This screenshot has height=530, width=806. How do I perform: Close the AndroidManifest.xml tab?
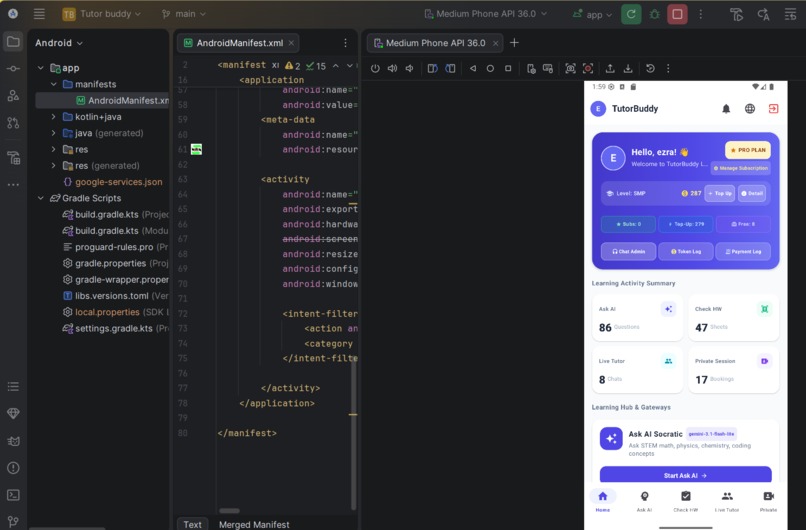click(291, 43)
